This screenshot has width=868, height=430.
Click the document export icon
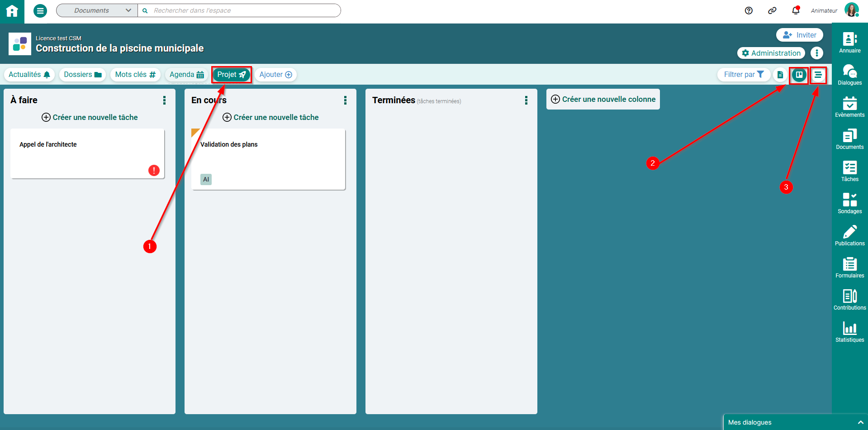[x=780, y=75]
